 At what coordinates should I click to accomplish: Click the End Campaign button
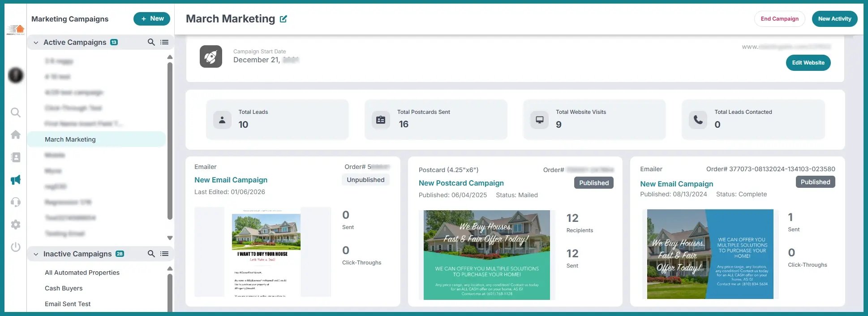click(x=780, y=19)
